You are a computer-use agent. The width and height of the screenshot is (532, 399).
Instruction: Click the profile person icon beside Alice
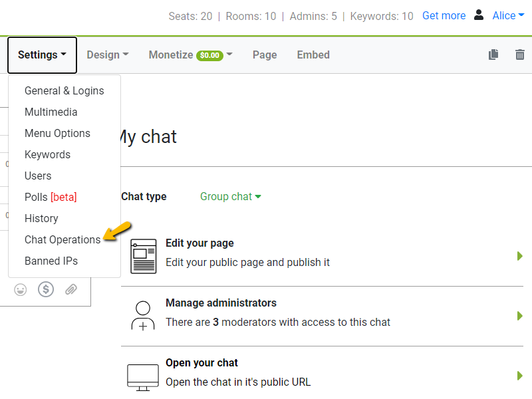(479, 15)
